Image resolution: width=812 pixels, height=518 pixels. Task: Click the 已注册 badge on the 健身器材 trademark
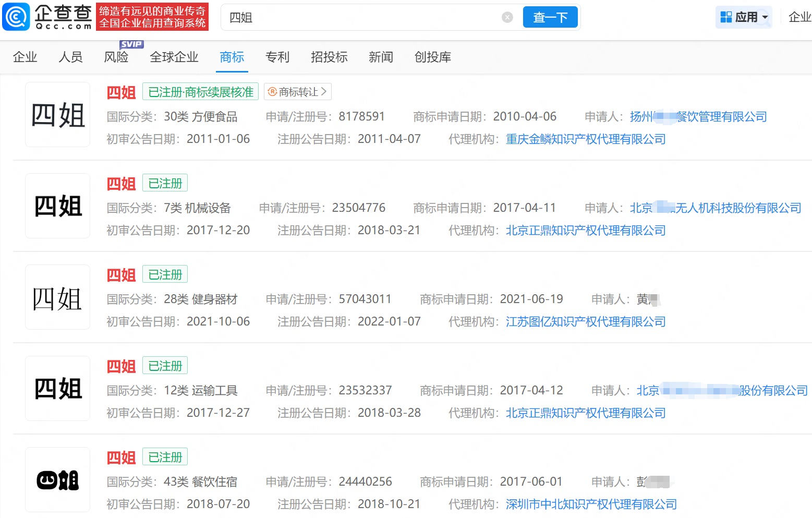point(165,274)
